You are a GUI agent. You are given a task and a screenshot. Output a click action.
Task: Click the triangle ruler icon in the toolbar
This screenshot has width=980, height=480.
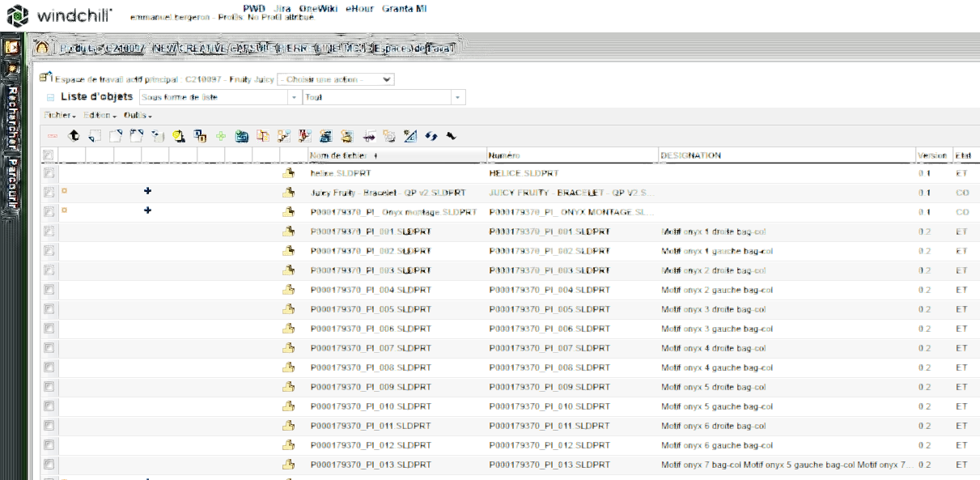point(410,137)
